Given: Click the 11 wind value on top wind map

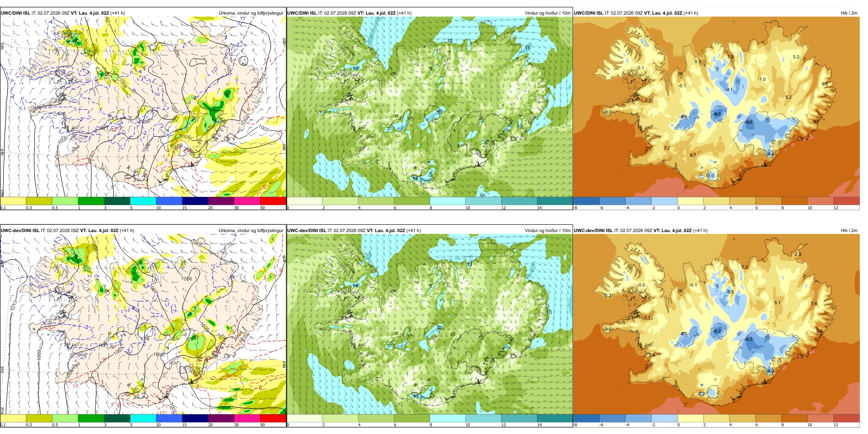Looking at the screenshot, I should click(x=527, y=48).
